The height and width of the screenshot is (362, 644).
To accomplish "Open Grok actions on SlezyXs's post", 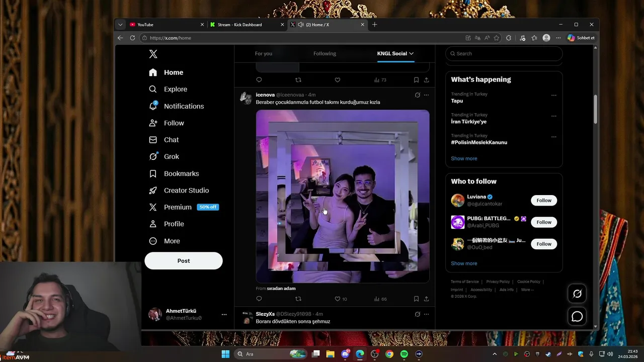I will 417,314.
